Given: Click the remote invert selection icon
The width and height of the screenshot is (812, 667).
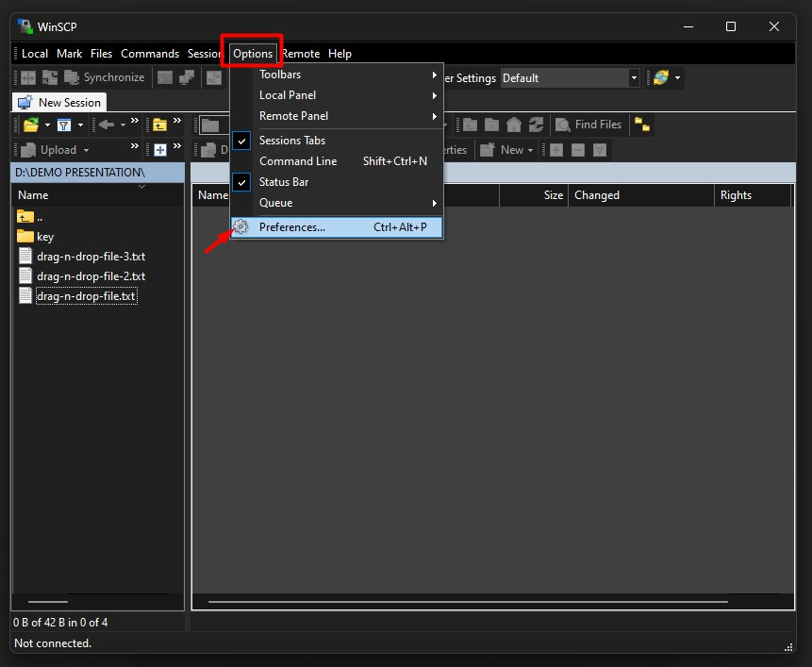Looking at the screenshot, I should pos(600,150).
